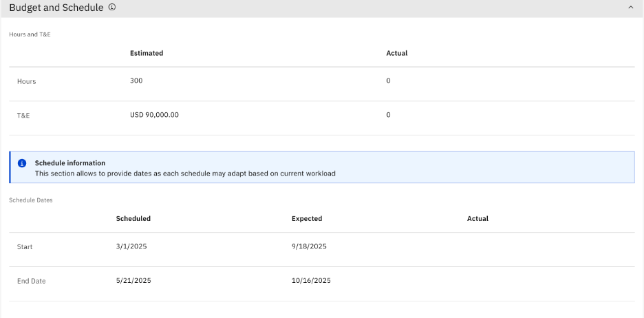Screen dimensions: 644x318
Task: Click the expected start date 9/18/2025
Action: pyautogui.click(x=309, y=246)
